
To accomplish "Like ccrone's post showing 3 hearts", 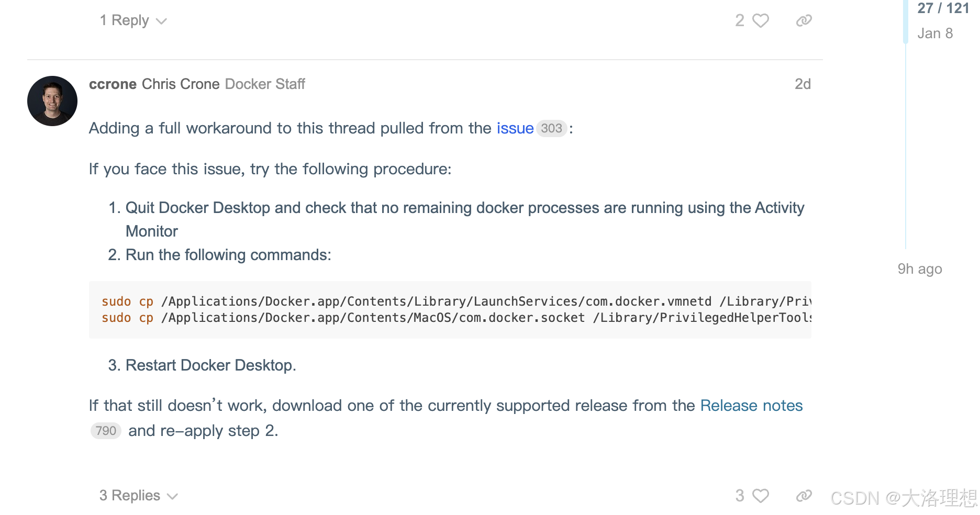I will [x=761, y=496].
